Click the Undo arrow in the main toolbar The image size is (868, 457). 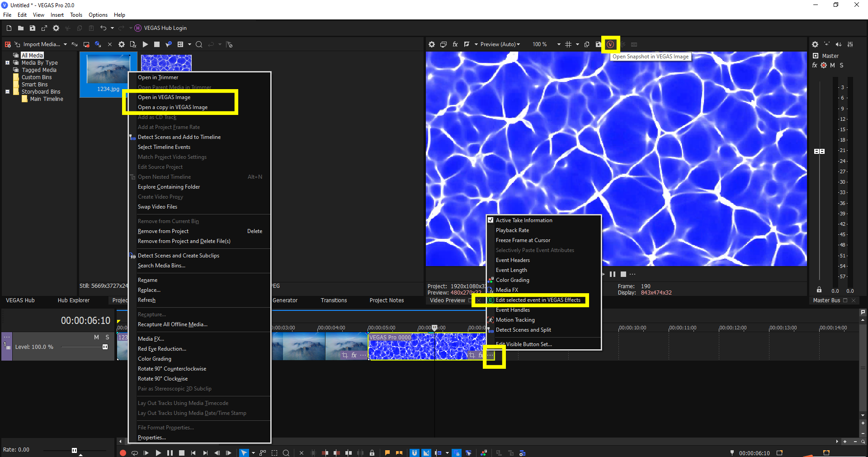point(103,28)
